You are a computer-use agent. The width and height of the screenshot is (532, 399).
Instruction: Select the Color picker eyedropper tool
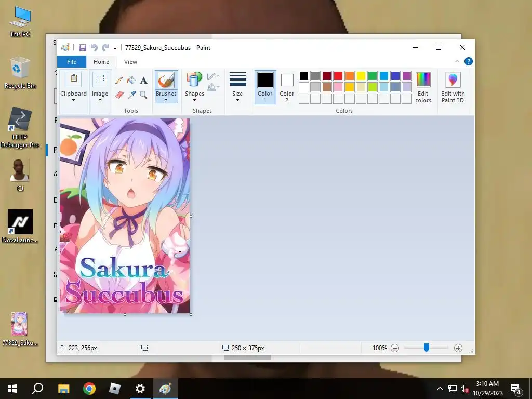(131, 95)
